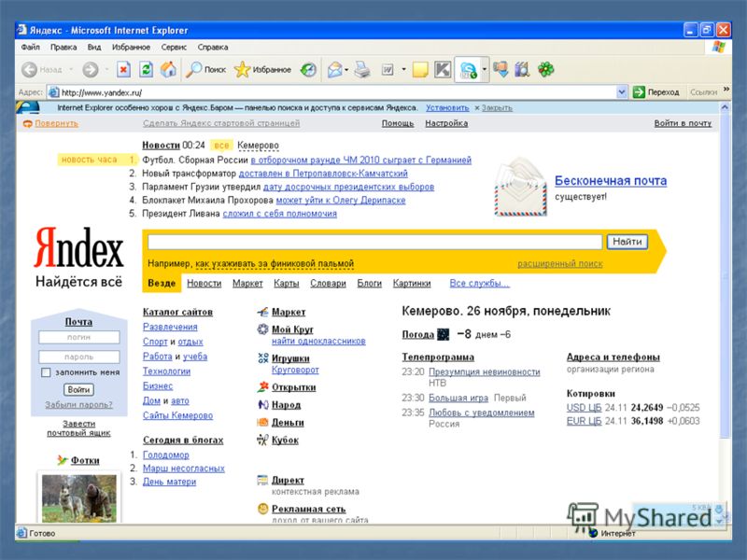The height and width of the screenshot is (560, 747).
Task: Click the Открытки flower icon
Action: click(x=262, y=386)
